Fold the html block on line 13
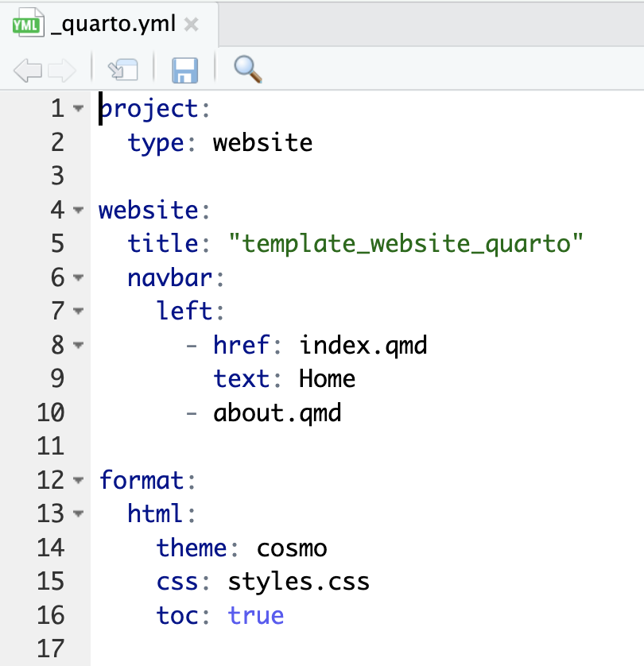 78,514
